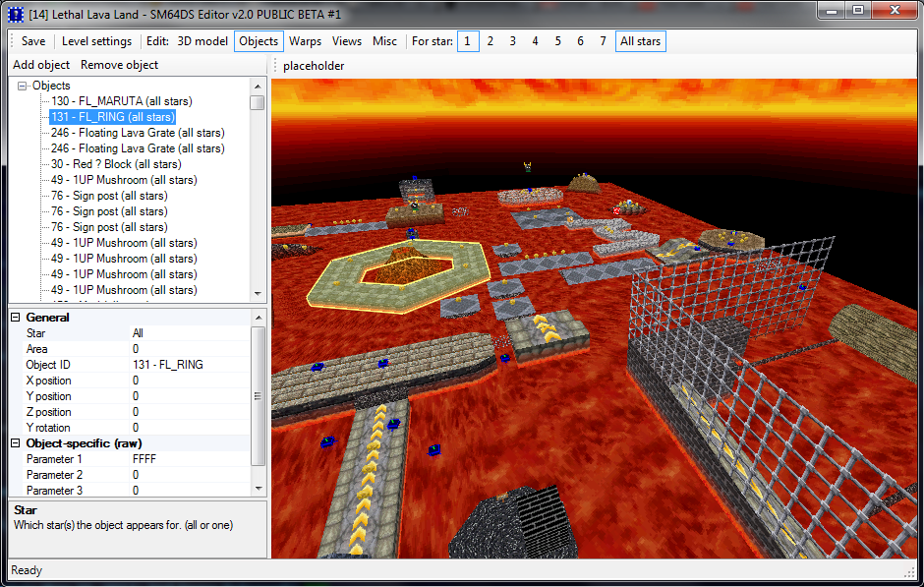Click the placeholder toolbar label
The height and width of the screenshot is (587, 924).
[x=314, y=66]
